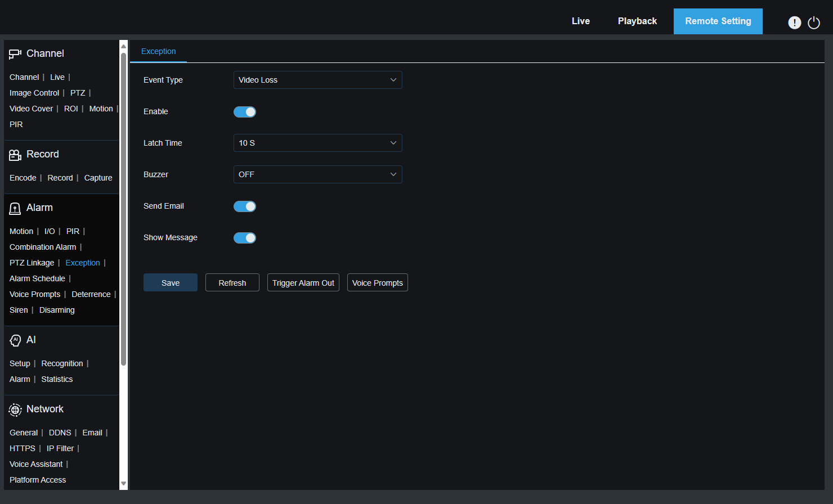Open the Buzzer dropdown
833x504 pixels.
click(317, 174)
